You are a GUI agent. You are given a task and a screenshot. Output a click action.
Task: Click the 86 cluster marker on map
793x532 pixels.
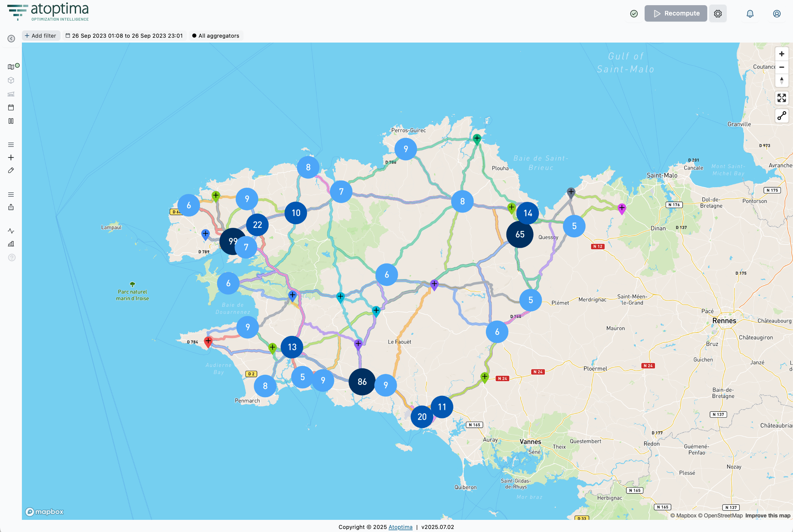[362, 382]
